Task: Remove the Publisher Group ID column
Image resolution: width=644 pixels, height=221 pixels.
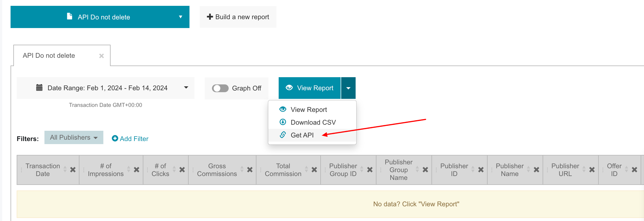Action: click(370, 170)
